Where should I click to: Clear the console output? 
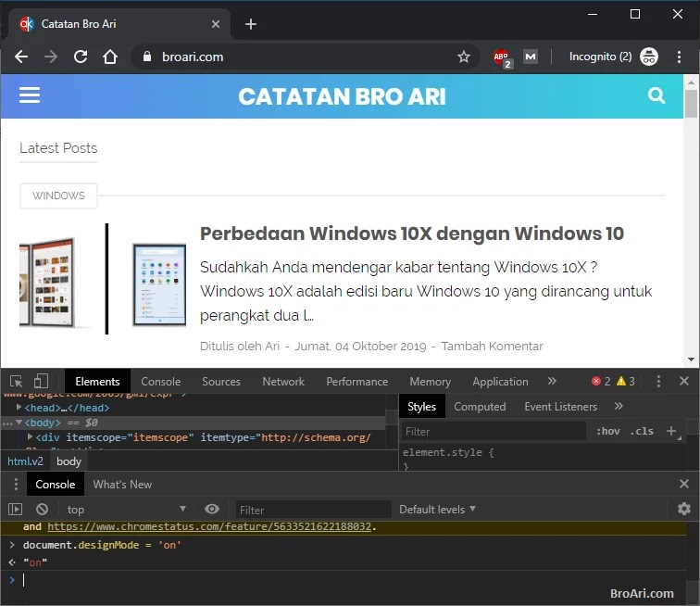[43, 509]
